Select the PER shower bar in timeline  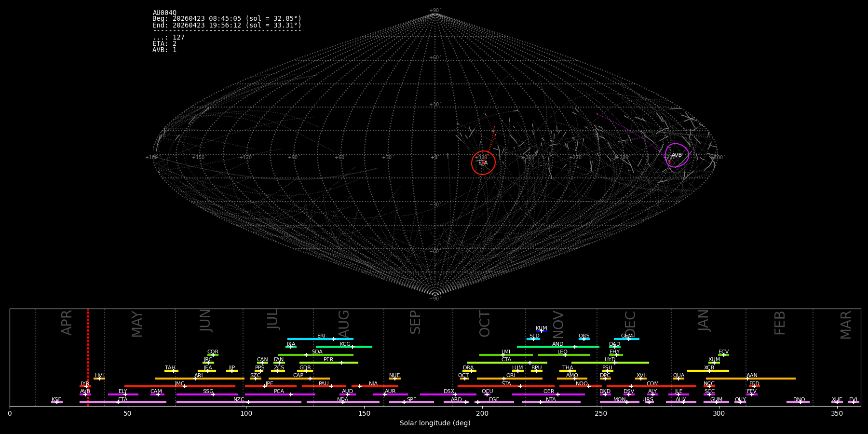329,363
